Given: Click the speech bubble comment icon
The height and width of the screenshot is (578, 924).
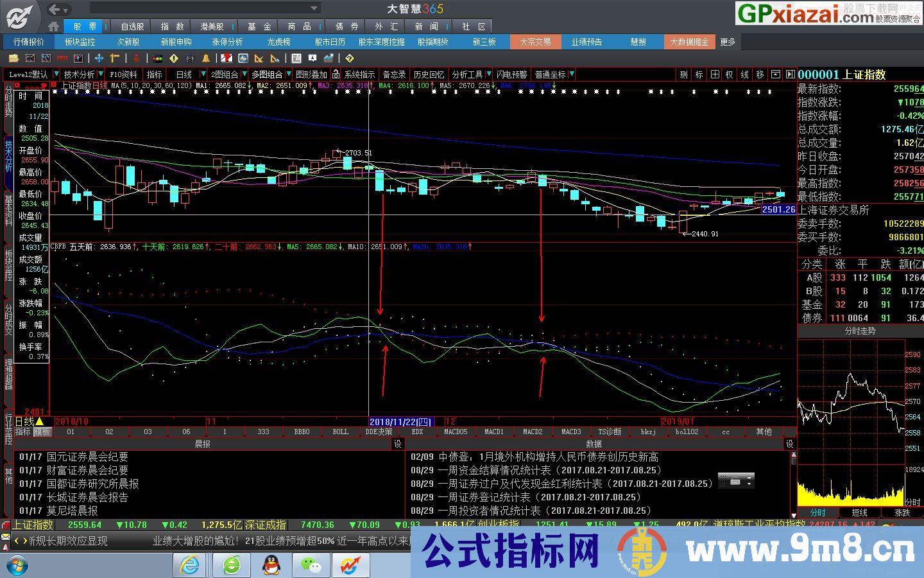Looking at the screenshot, I should [x=312, y=58].
